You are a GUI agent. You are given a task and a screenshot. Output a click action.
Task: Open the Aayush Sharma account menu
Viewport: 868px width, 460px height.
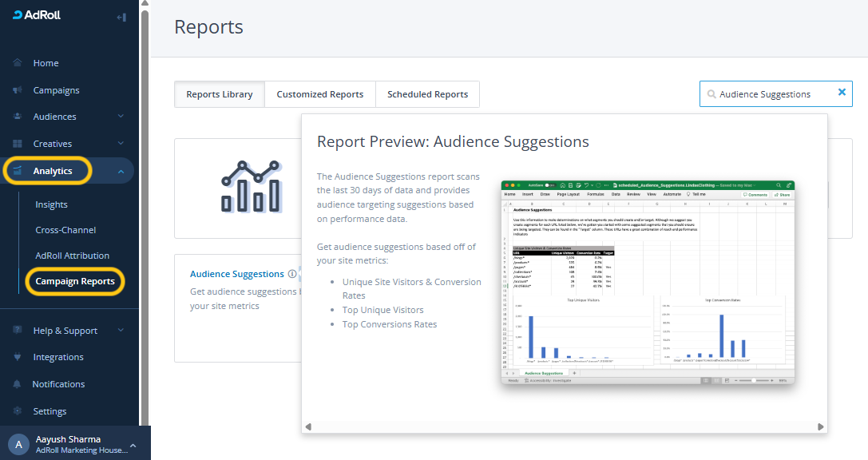point(133,445)
